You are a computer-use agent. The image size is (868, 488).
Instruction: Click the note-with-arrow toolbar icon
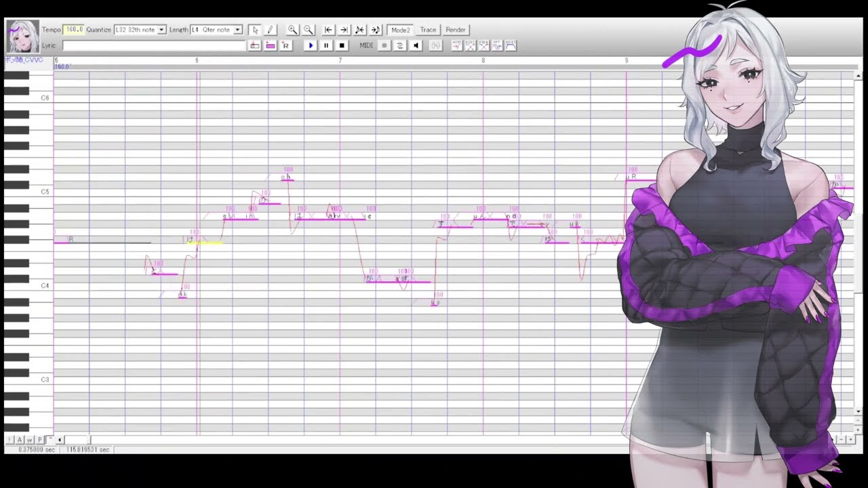pos(375,30)
